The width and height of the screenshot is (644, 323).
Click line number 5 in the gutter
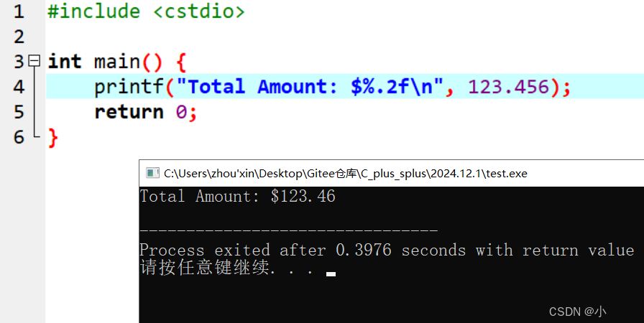click(x=19, y=112)
